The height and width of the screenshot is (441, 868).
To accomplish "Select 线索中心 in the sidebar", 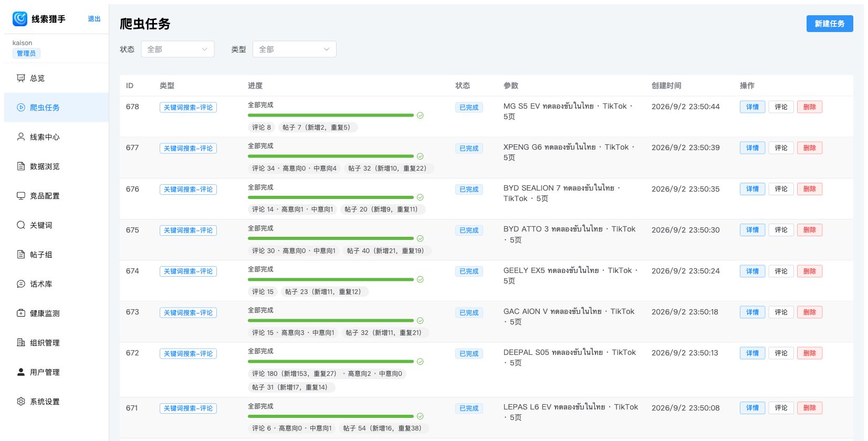I will click(57, 137).
